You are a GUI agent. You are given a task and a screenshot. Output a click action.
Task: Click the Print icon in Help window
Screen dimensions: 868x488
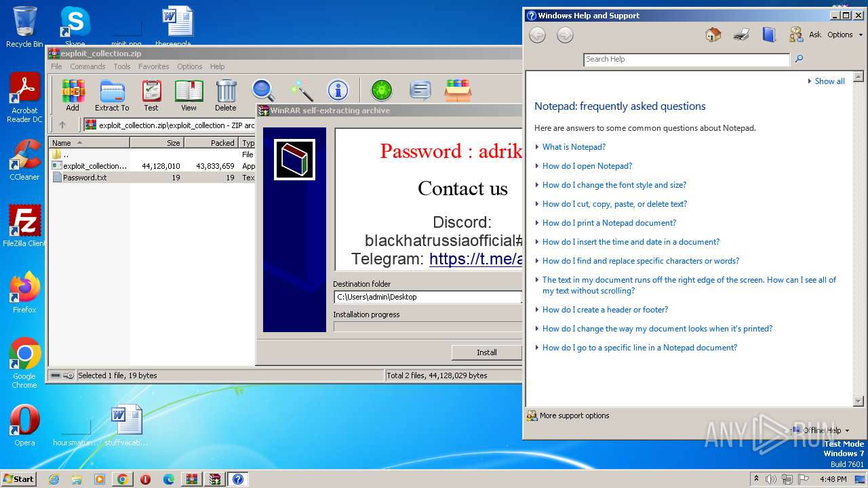741,35
